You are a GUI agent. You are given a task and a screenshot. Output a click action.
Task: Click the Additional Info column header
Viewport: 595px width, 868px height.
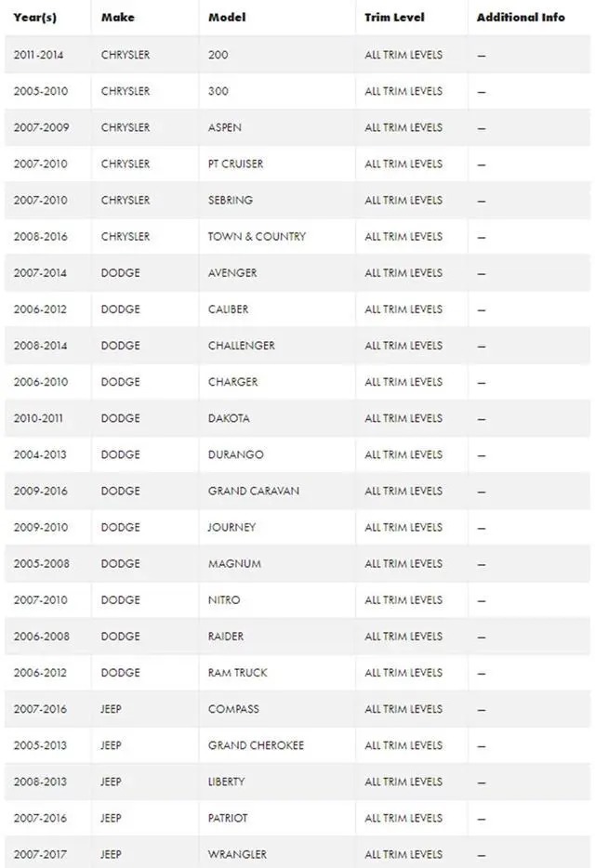[521, 18]
